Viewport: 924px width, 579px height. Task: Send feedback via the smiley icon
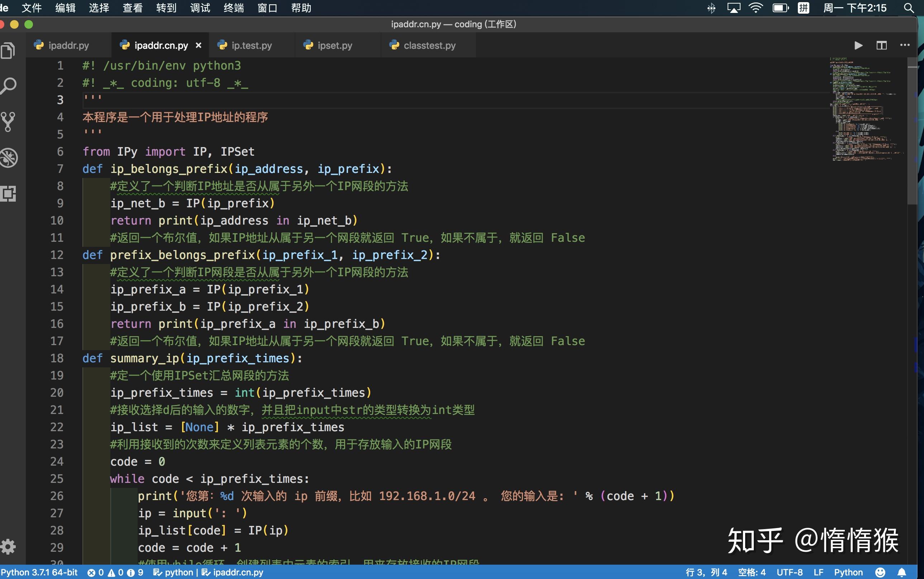[x=880, y=572]
